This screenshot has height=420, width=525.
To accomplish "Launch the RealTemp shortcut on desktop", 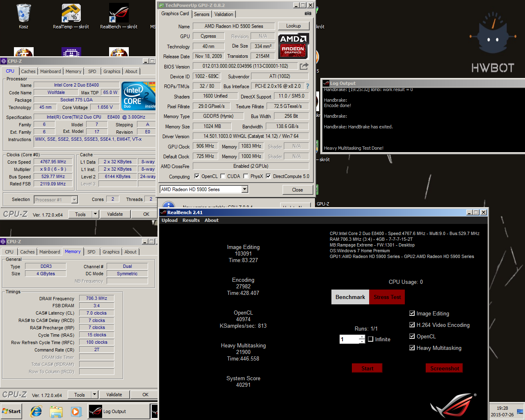I will click(71, 16).
